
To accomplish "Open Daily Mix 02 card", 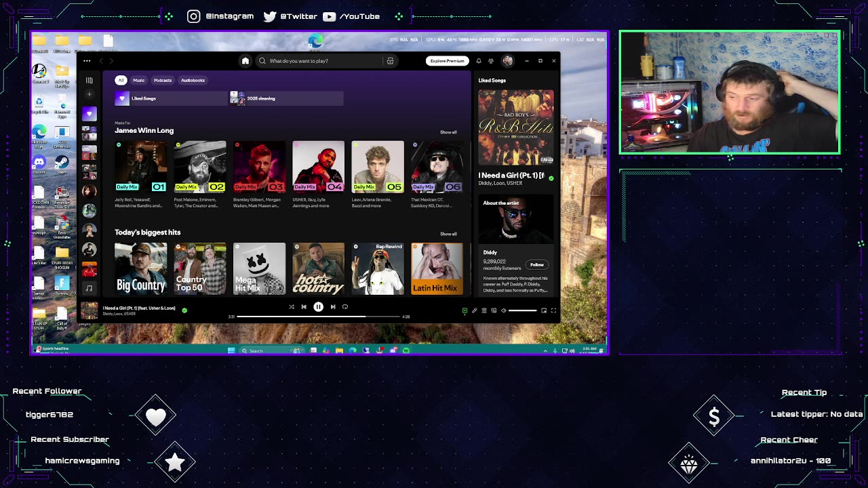I will point(200,175).
